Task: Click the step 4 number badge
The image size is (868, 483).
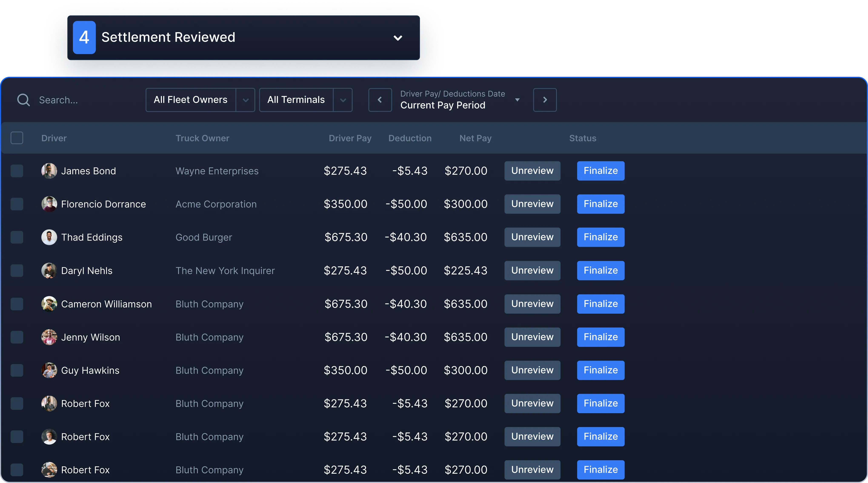Action: point(84,37)
